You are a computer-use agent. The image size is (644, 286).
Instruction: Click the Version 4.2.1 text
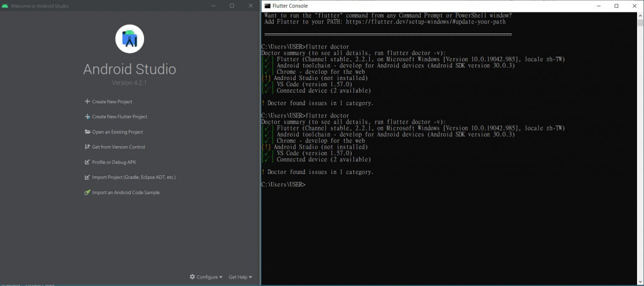130,83
